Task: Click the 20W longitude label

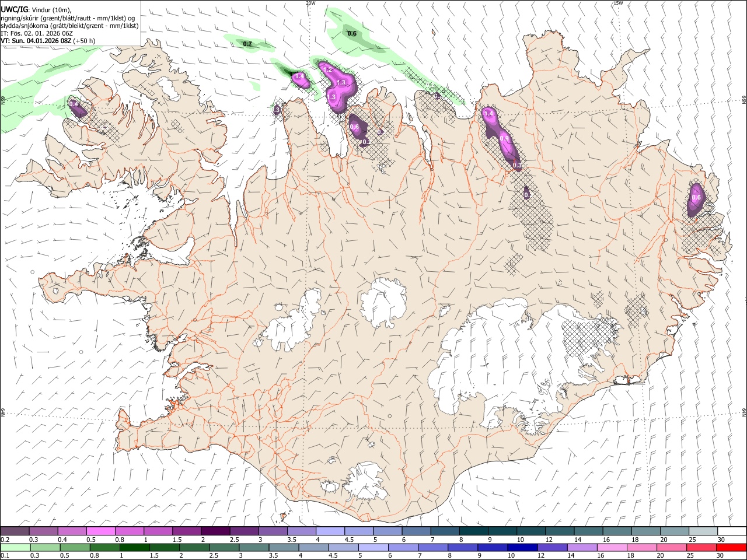Action: 310,3
